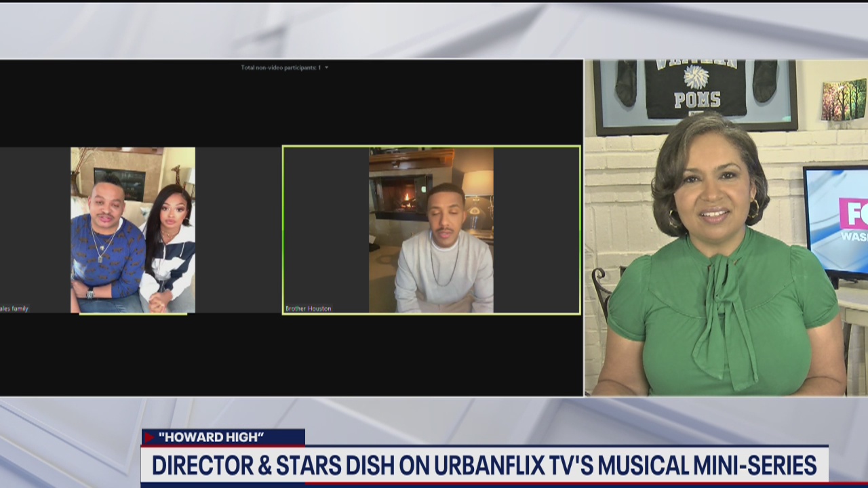
Task: Select the family video tile on the left
Action: point(133,230)
